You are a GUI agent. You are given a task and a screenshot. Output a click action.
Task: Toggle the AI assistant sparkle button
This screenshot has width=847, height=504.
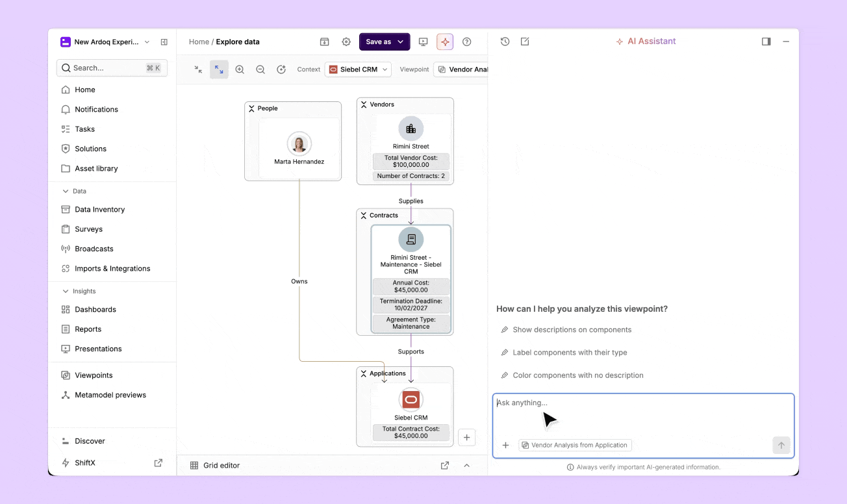[x=445, y=42]
